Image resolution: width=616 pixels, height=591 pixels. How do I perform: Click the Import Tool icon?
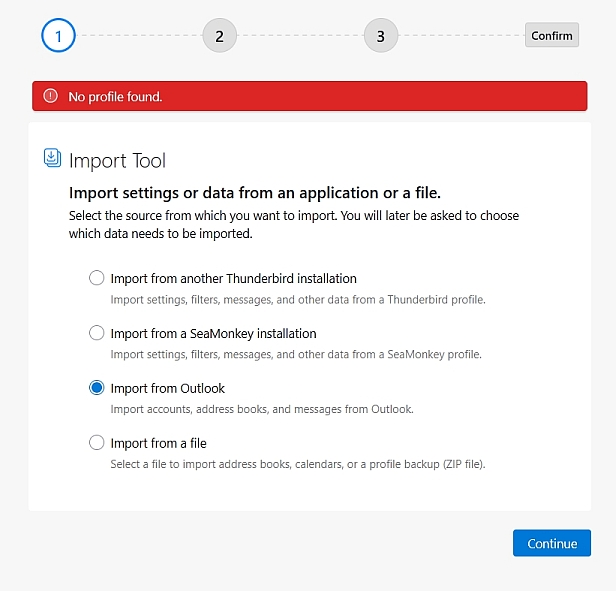tap(53, 158)
